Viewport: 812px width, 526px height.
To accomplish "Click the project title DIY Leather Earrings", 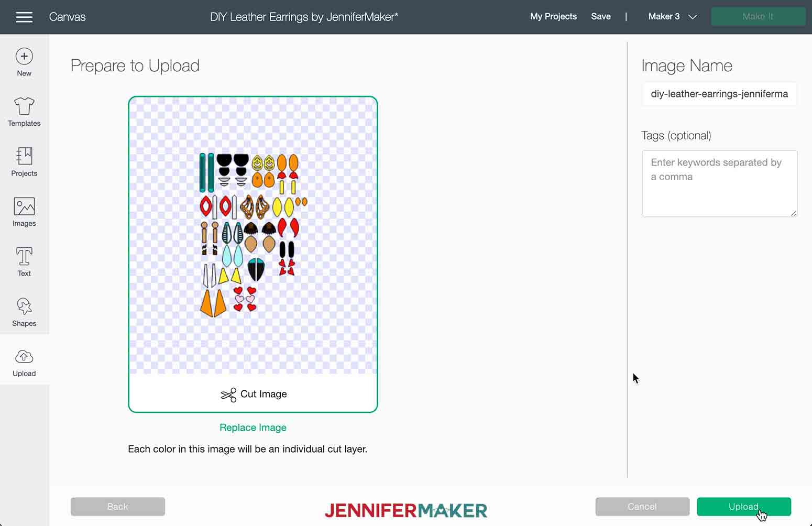I will tap(304, 17).
